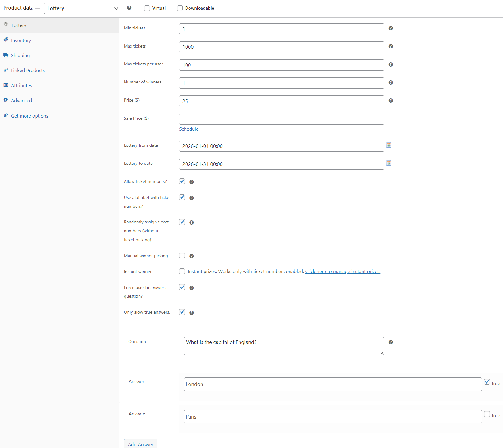This screenshot has height=448, width=503.
Task: Click help icon next to Question textarea
Action: 390,342
